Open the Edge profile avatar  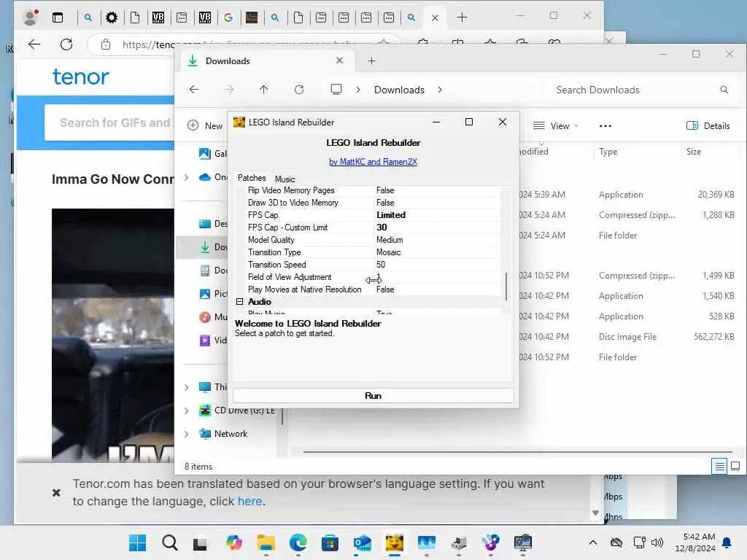[x=31, y=17]
